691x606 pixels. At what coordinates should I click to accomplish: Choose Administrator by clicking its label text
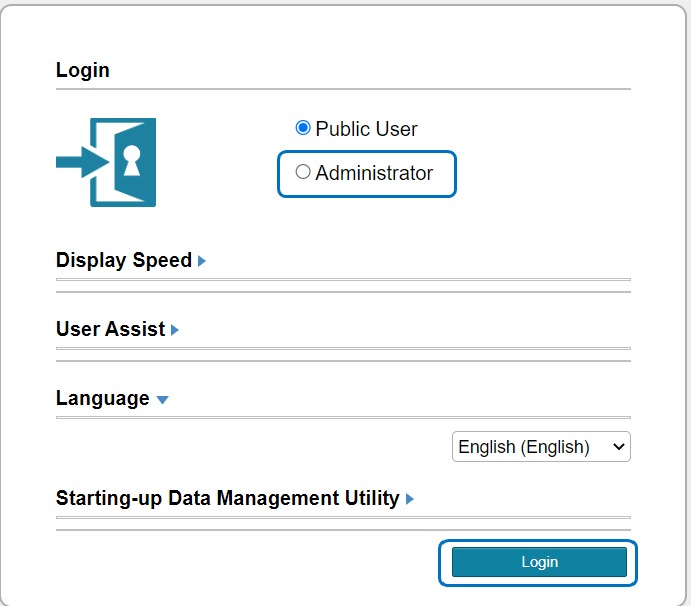pos(374,173)
